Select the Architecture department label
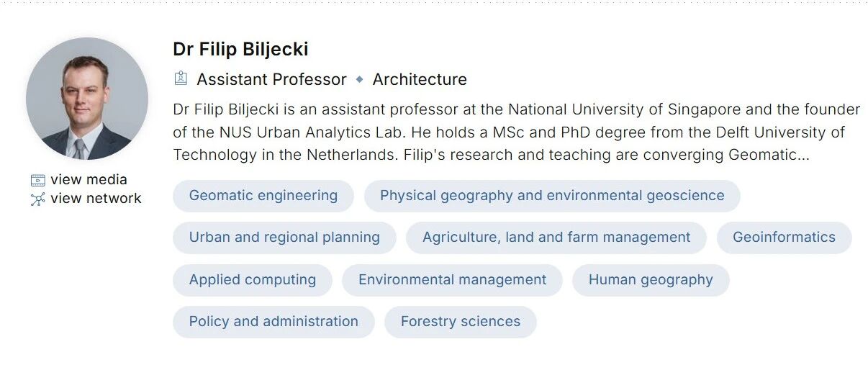Viewport: 868px width, 370px height. pos(420,79)
